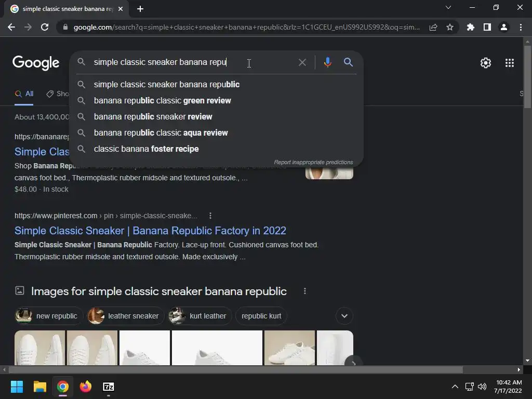This screenshot has height=399, width=532.
Task: View site info via the padlock icon
Action: click(65, 27)
